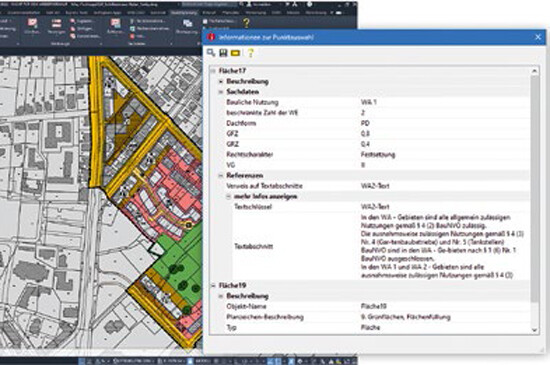The width and height of the screenshot is (550, 365).
Task: Click the first large pink ribbon icon with green corner
Action: click(x=32, y=23)
